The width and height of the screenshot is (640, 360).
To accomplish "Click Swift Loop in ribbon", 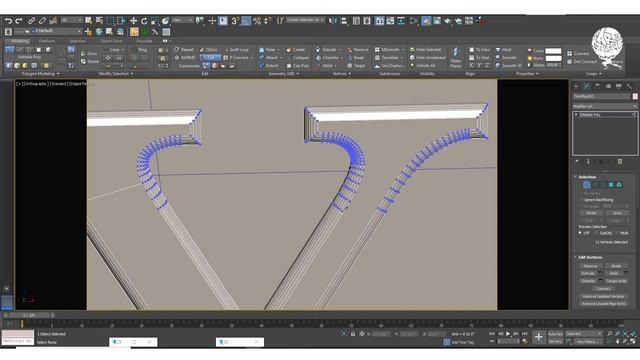I will click(237, 49).
